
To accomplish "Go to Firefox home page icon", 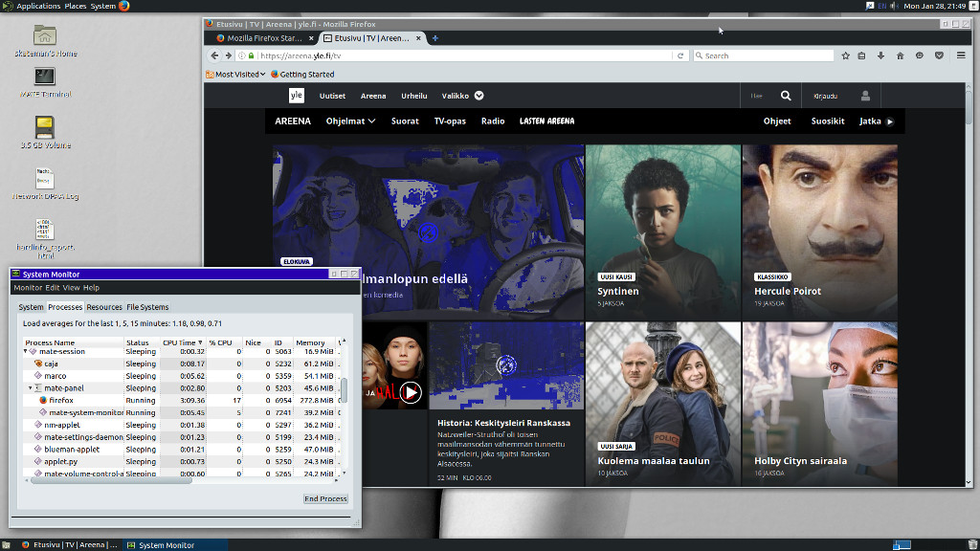I will click(x=900, y=55).
